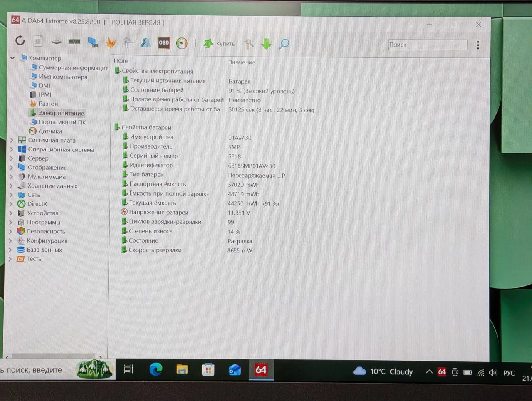Image resolution: width=532 pixels, height=401 pixels.
Task: Click the Напряжение батареи row
Action: point(186,213)
